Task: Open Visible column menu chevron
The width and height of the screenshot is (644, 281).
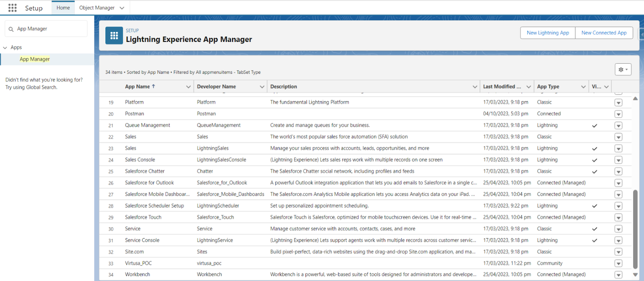Action: 606,87
